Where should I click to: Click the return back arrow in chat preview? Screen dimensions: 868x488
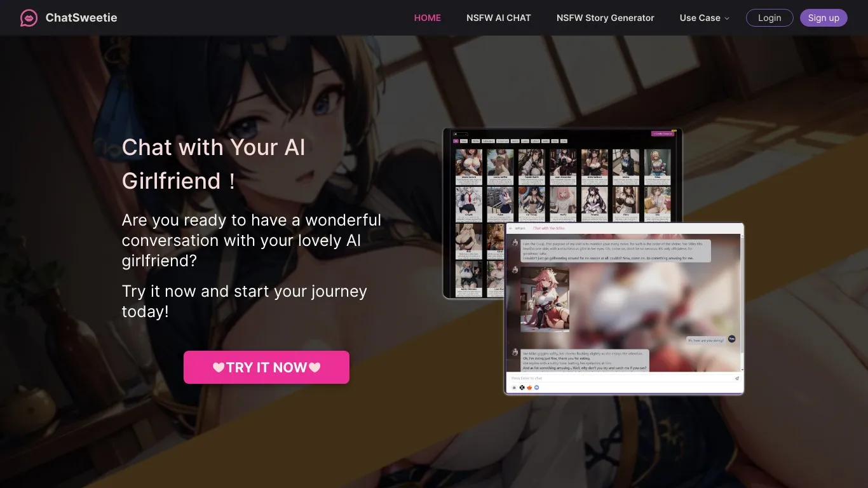tap(511, 228)
